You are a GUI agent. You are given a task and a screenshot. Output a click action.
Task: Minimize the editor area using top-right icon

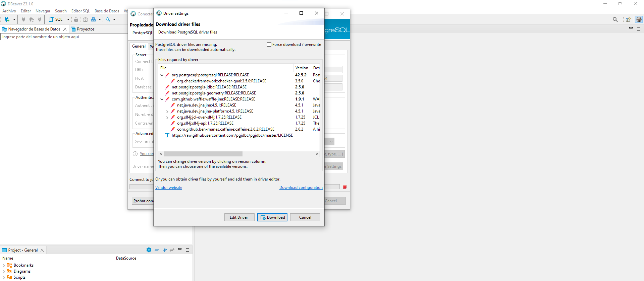tap(631, 28)
